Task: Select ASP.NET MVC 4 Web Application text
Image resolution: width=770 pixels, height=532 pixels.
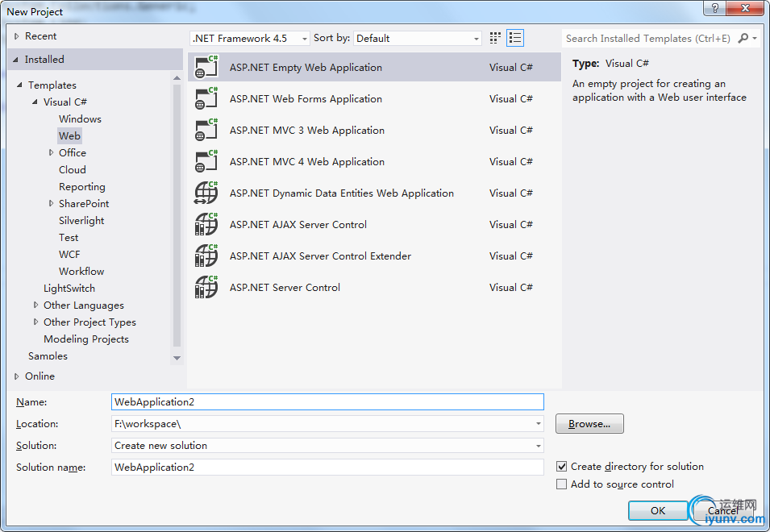Action: coord(307,161)
